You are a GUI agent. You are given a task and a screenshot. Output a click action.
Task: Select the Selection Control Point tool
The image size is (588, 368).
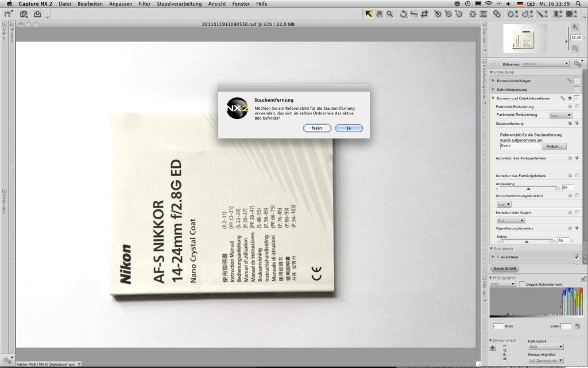click(x=512, y=14)
